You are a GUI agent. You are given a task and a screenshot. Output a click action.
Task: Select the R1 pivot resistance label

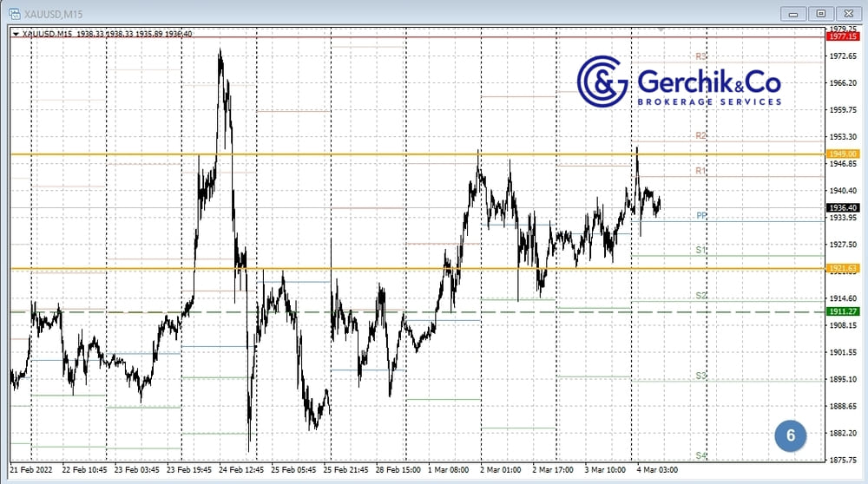(x=701, y=172)
